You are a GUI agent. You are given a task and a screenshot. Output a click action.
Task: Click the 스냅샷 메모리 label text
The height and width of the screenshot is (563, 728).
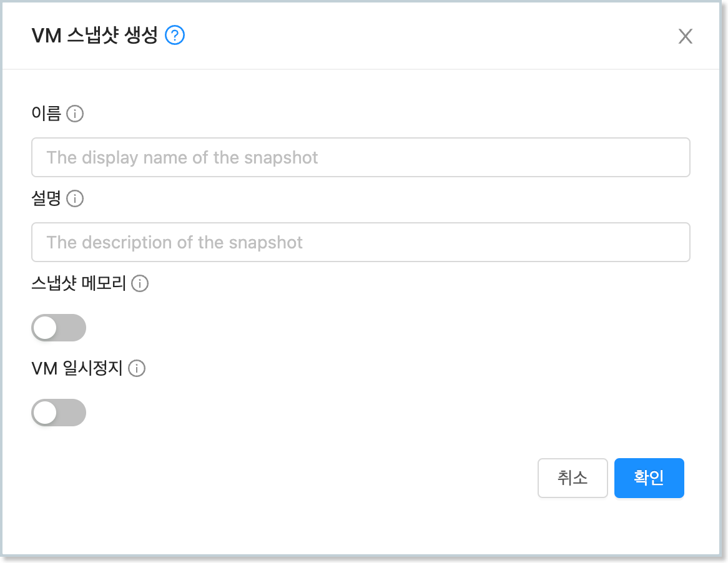pos(79,283)
